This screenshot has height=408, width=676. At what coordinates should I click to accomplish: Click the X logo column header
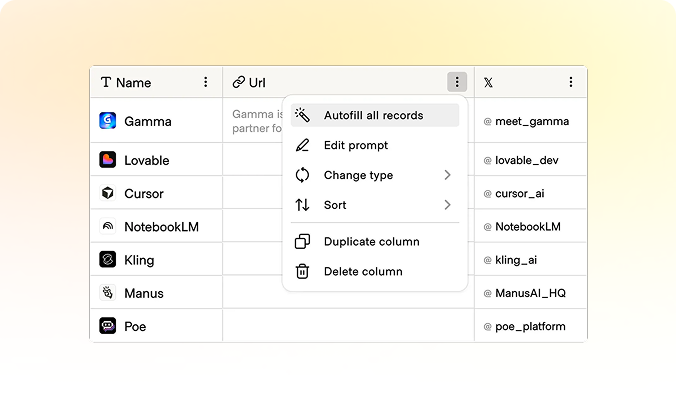click(x=488, y=82)
